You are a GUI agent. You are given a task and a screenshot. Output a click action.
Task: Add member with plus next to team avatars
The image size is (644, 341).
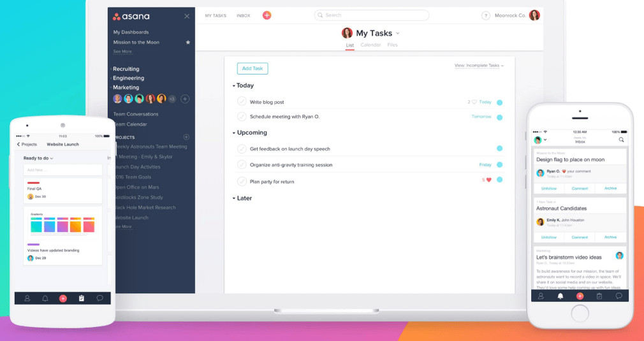point(185,99)
